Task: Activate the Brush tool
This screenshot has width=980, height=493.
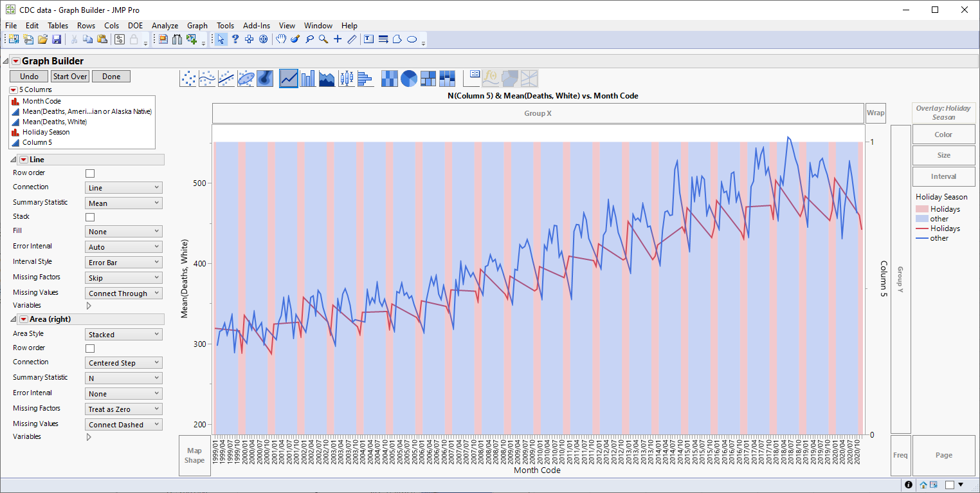Action: [295, 39]
